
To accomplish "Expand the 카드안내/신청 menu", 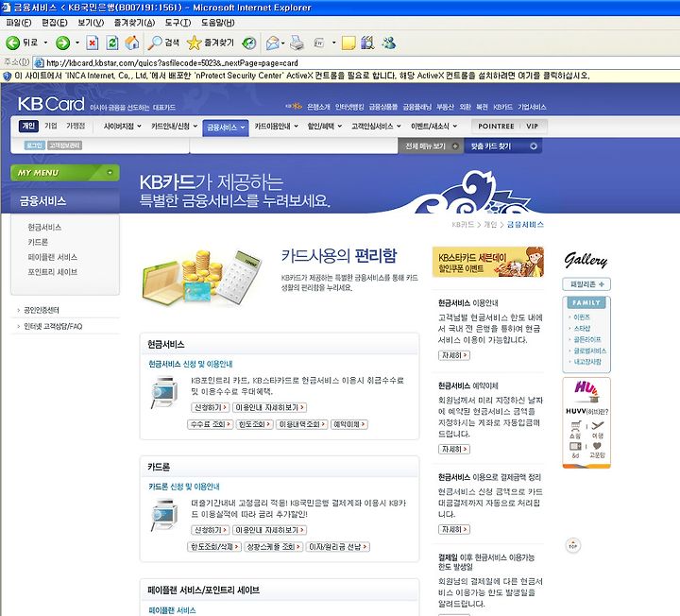I will click(x=174, y=127).
